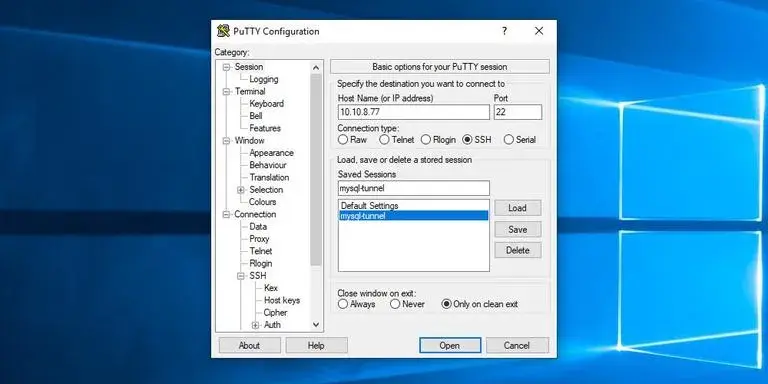The height and width of the screenshot is (384, 768).
Task: Open the Translation category
Action: 269,177
